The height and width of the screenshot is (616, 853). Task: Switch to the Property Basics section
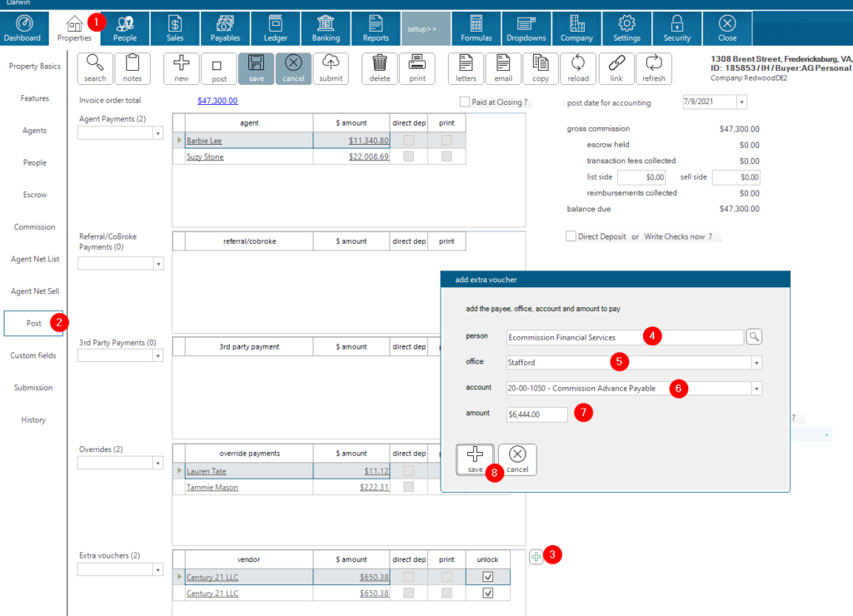coord(35,67)
